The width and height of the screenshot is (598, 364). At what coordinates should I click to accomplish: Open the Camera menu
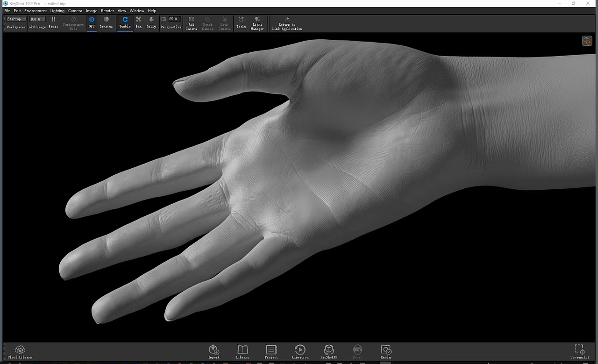coord(75,11)
